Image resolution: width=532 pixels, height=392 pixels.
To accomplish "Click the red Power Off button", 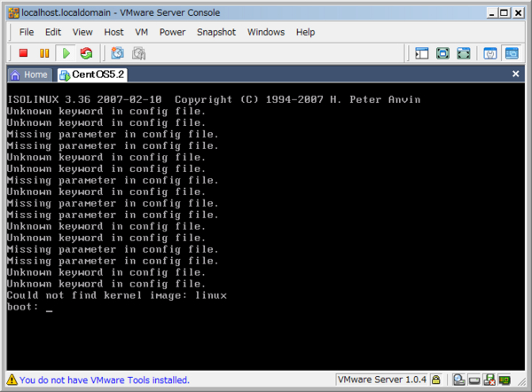I will (23, 53).
